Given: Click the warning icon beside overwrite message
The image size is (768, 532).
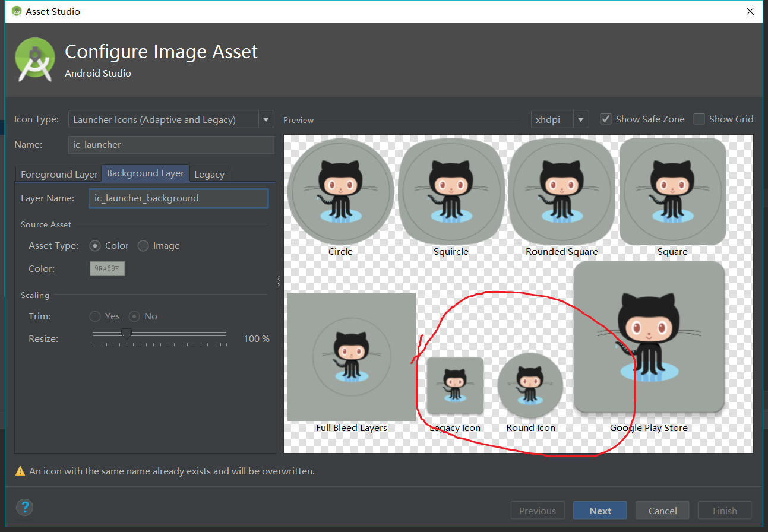Looking at the screenshot, I should click(x=21, y=471).
